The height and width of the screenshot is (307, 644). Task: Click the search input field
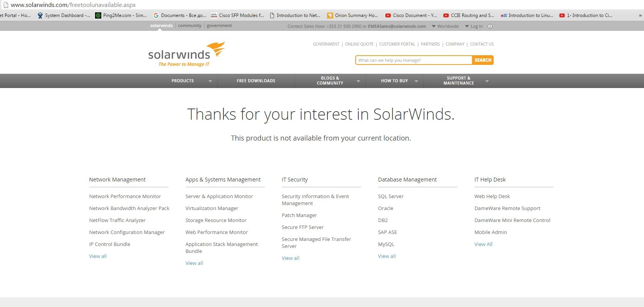pyautogui.click(x=414, y=60)
